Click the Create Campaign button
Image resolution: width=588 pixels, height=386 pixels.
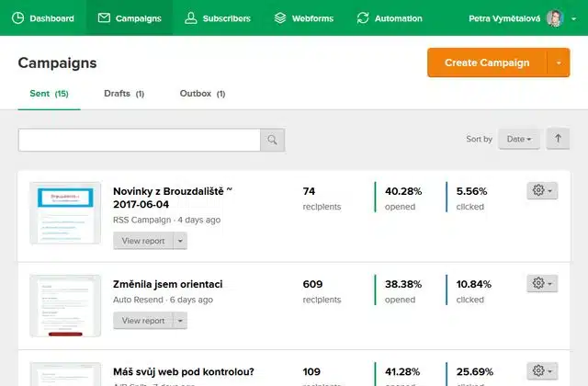487,62
